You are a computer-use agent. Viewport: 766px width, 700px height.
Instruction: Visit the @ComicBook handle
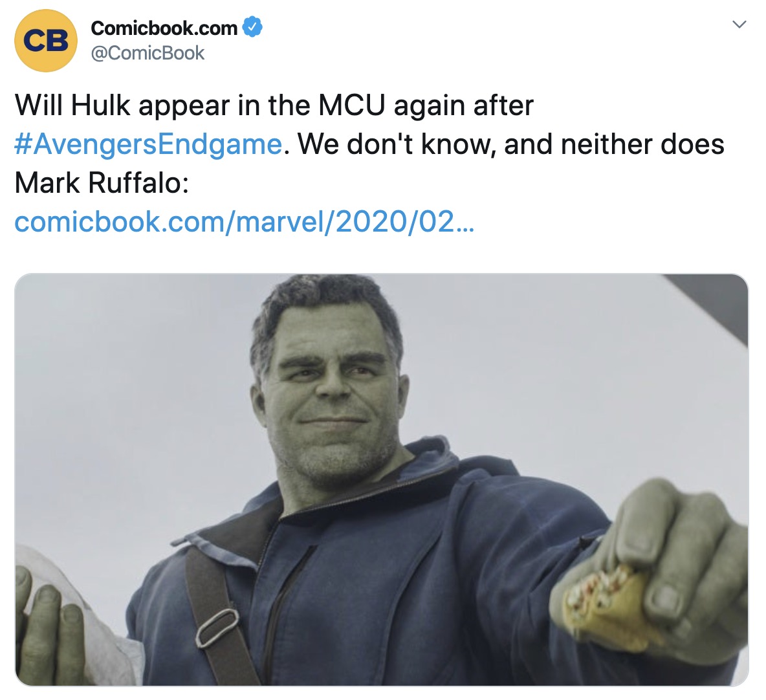(148, 53)
